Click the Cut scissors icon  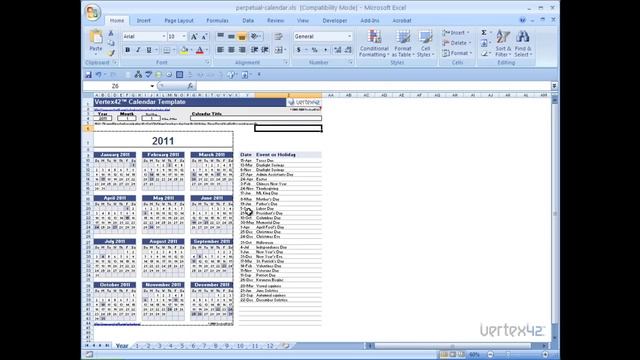pos(111,33)
